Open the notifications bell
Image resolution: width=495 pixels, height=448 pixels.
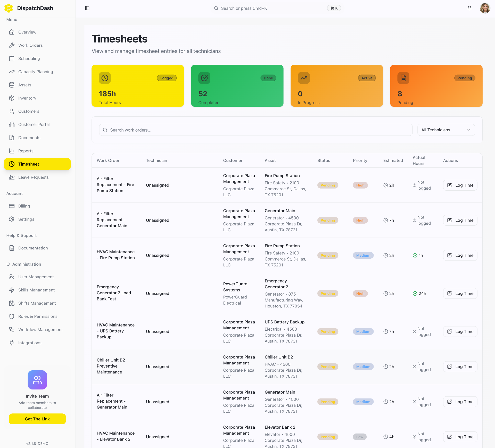[x=469, y=8]
